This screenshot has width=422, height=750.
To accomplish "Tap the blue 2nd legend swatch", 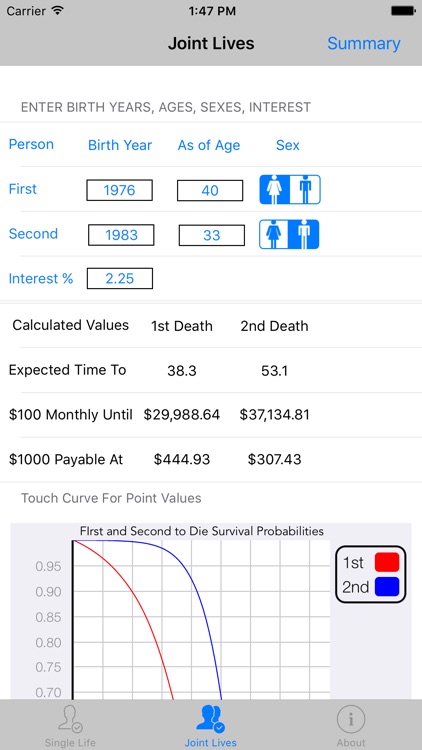I will [x=387, y=587].
